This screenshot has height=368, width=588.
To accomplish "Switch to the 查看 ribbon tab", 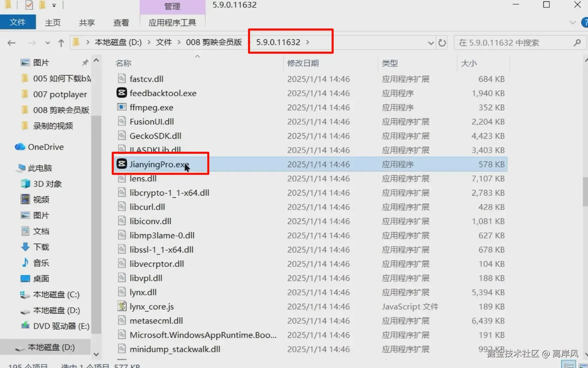I will (x=121, y=22).
